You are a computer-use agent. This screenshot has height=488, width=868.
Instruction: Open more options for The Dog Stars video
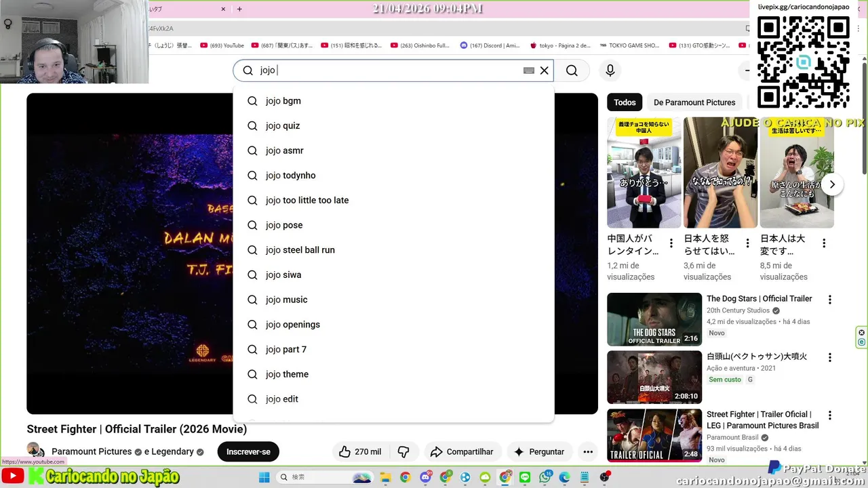[x=829, y=300]
